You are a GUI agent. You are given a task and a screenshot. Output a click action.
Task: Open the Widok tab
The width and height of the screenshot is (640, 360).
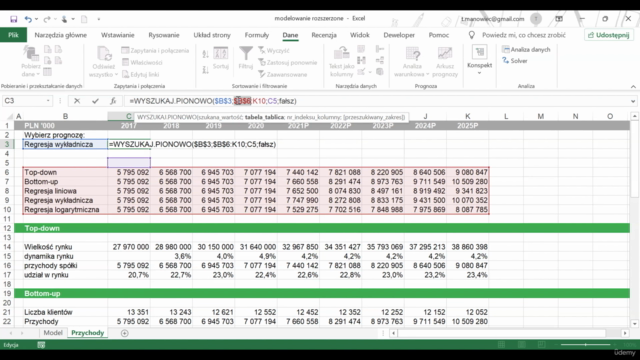click(x=360, y=35)
